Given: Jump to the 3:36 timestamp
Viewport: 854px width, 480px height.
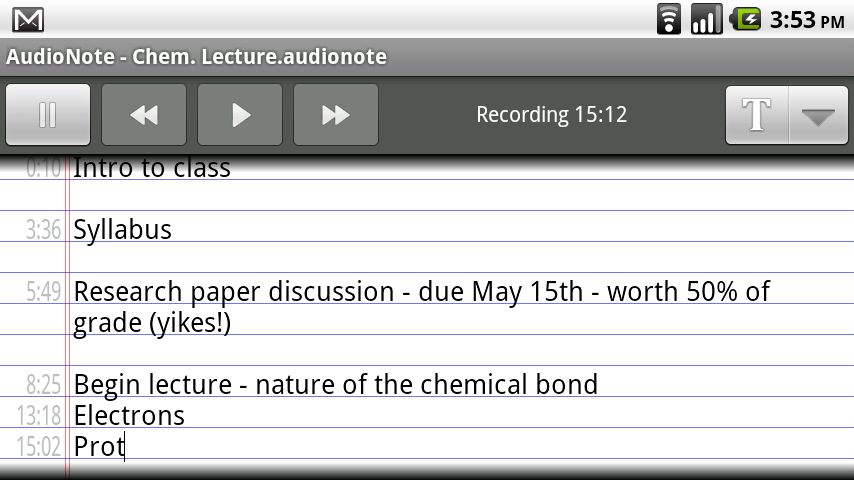Looking at the screenshot, I should click(x=44, y=229).
